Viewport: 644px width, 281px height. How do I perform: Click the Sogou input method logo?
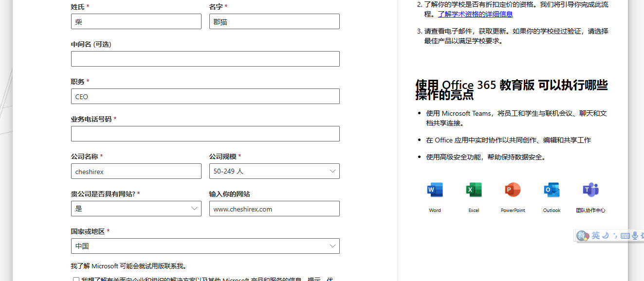(583, 235)
